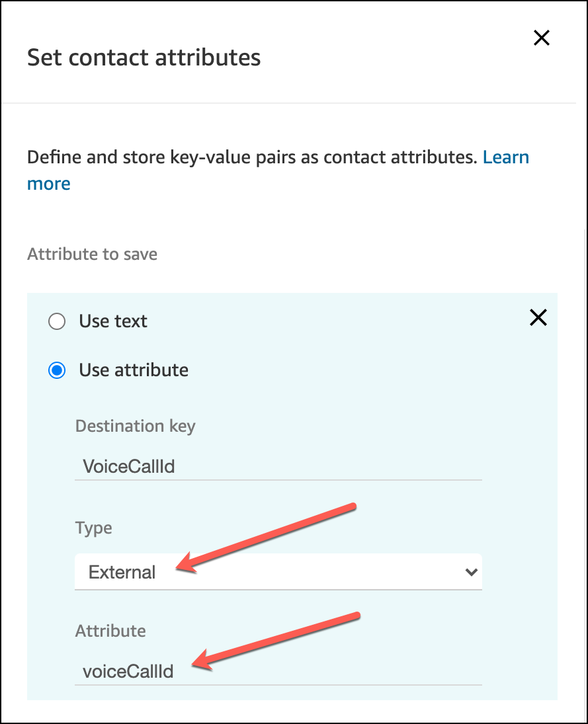Click the Attribute to save heading

click(x=92, y=254)
